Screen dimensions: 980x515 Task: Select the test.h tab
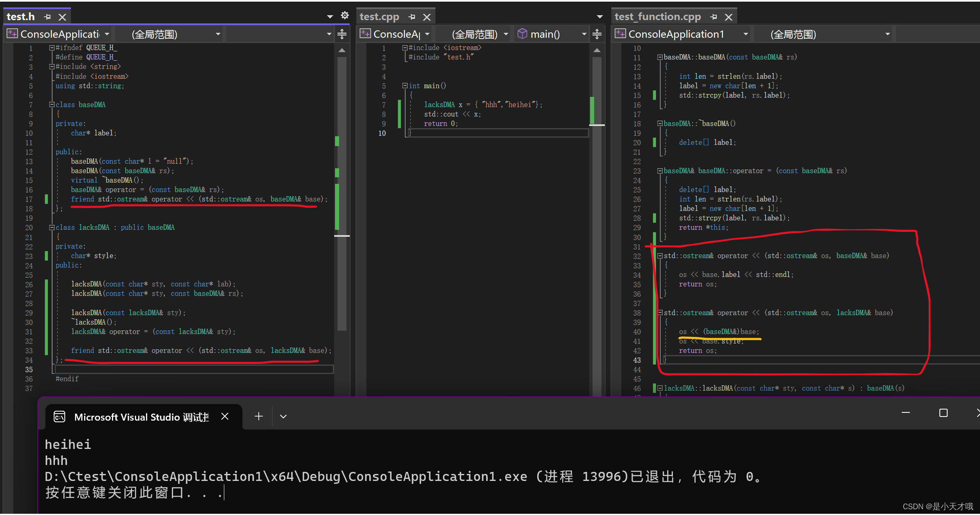click(21, 17)
